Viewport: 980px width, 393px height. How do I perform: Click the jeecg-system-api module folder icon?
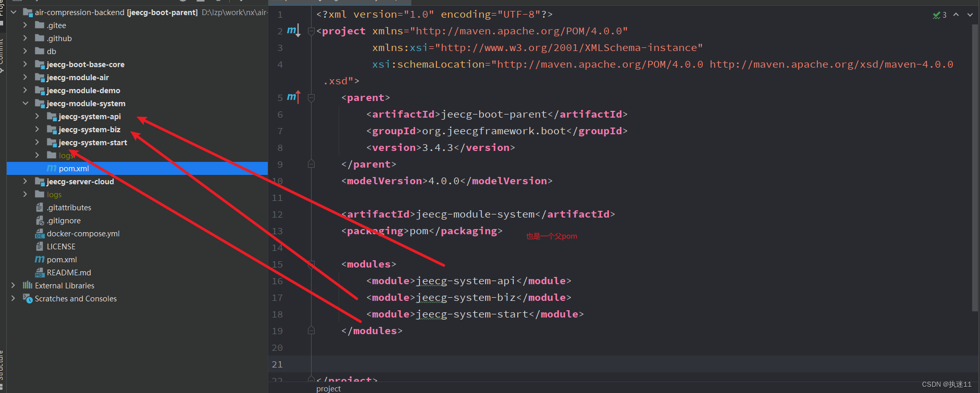click(52, 116)
